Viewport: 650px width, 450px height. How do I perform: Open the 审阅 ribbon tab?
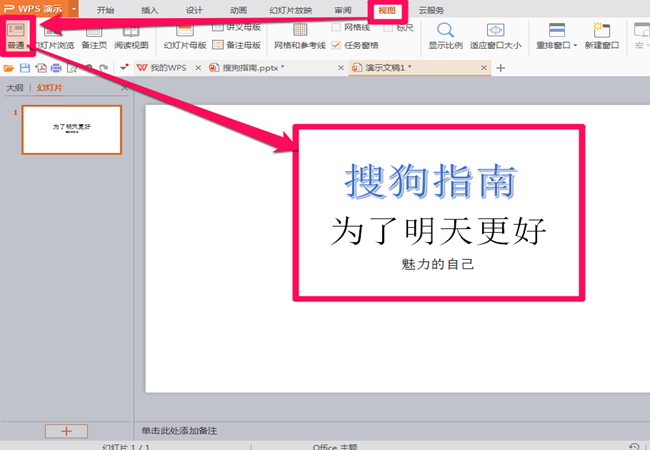coord(343,10)
